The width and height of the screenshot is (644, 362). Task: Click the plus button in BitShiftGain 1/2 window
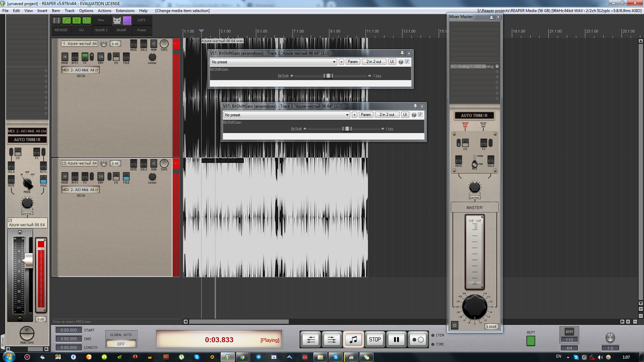(x=341, y=62)
